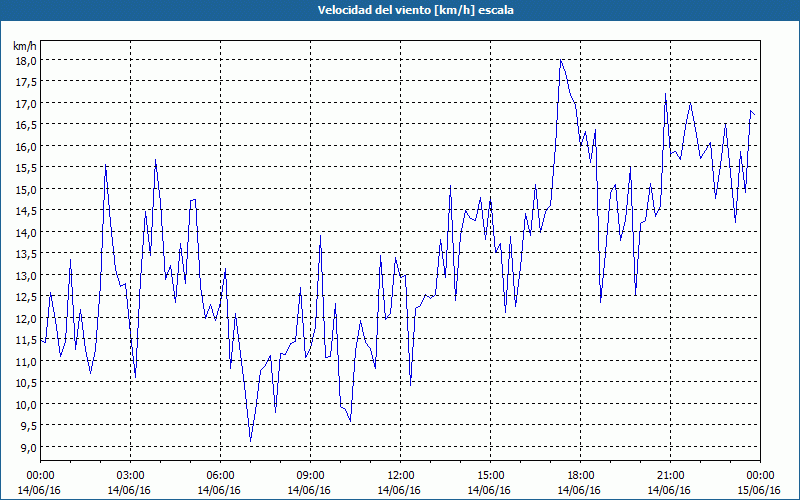Pick the '09:00' x-axis time label
The image size is (800, 500).
(310, 476)
